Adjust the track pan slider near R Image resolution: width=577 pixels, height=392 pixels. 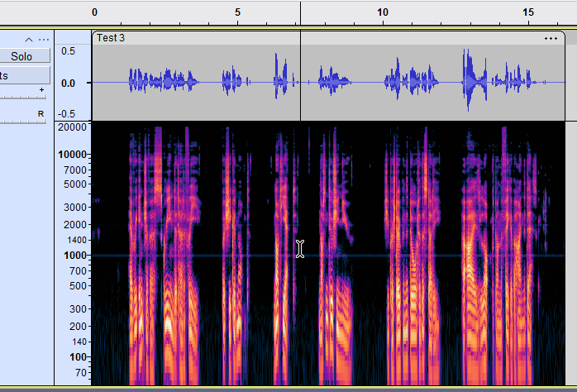(x=23, y=121)
